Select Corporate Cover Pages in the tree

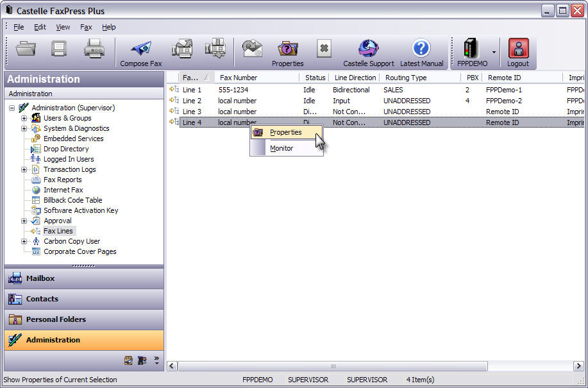tap(80, 251)
